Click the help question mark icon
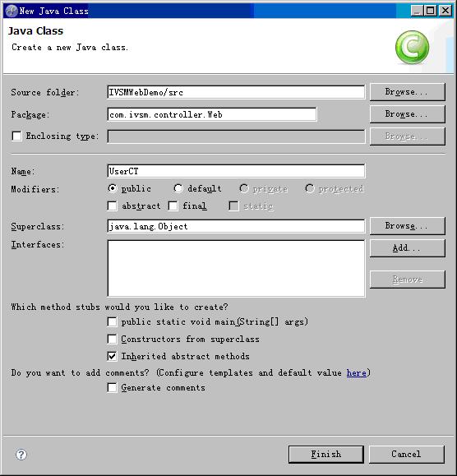457x476 pixels. [21, 455]
